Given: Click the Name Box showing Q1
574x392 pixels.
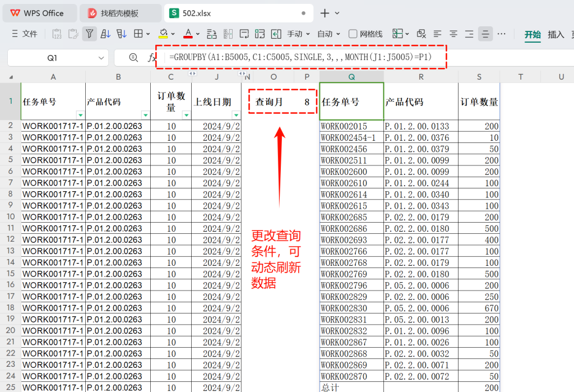Looking at the screenshot, I should click(x=52, y=58).
